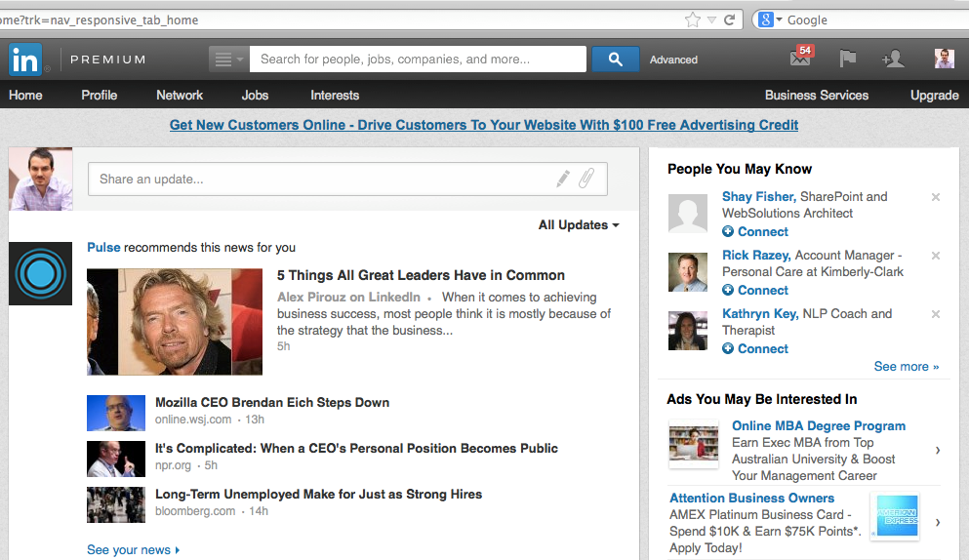
Task: Click Kathryn Key's profile photo
Action: click(x=688, y=331)
